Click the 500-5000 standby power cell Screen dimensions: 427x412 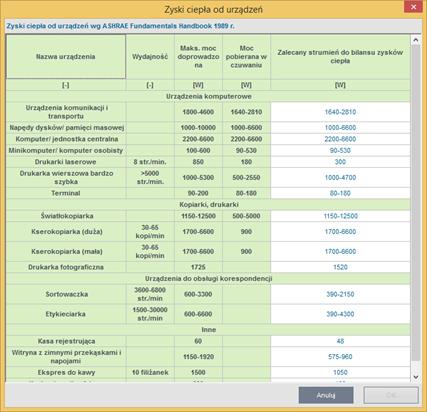[x=246, y=216]
